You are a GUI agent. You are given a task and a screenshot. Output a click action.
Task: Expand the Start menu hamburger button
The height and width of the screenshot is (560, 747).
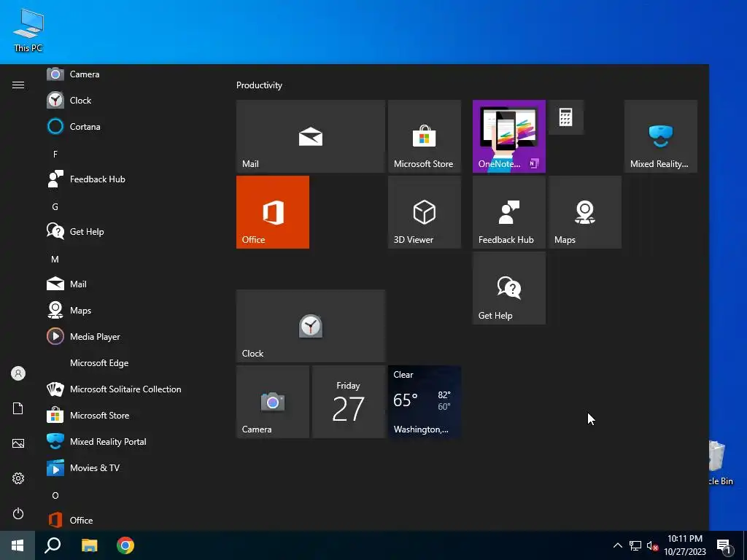[18, 85]
